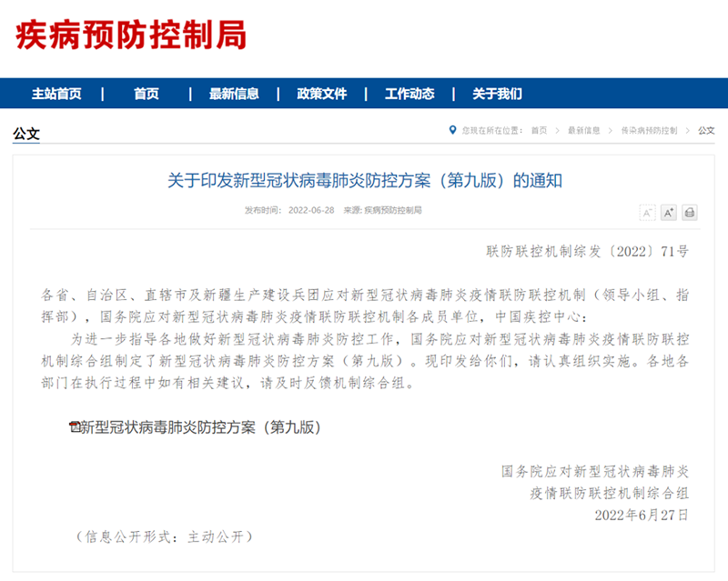Click the source text 来源: 疾病预防控制局
The width and height of the screenshot is (728, 581).
(x=382, y=210)
